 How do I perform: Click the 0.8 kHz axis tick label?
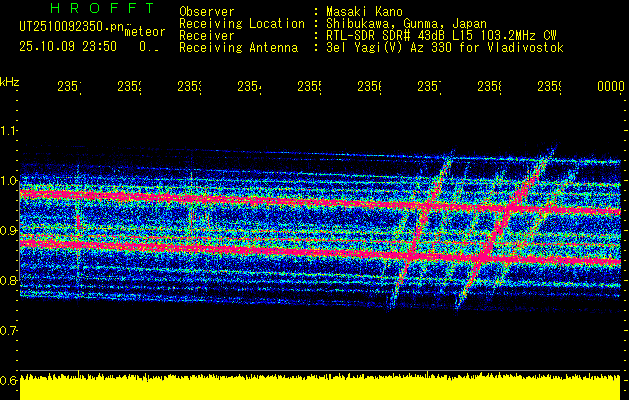tap(8, 280)
